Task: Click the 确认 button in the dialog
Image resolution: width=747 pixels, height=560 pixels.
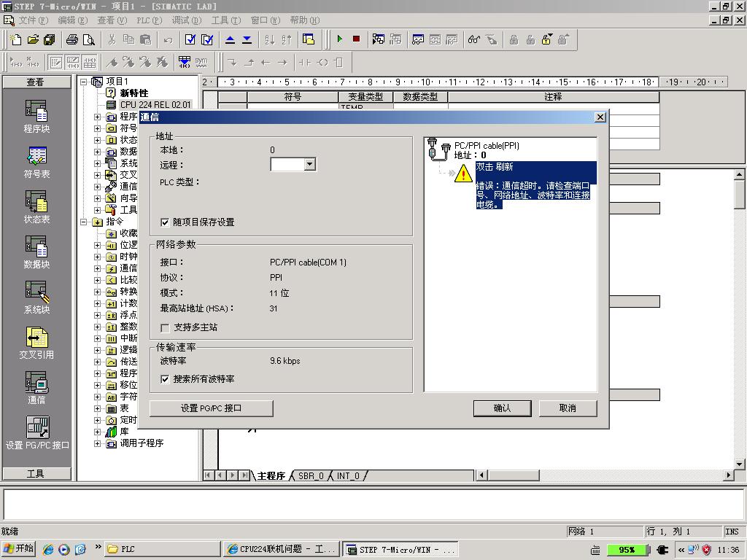Action: pyautogui.click(x=502, y=408)
